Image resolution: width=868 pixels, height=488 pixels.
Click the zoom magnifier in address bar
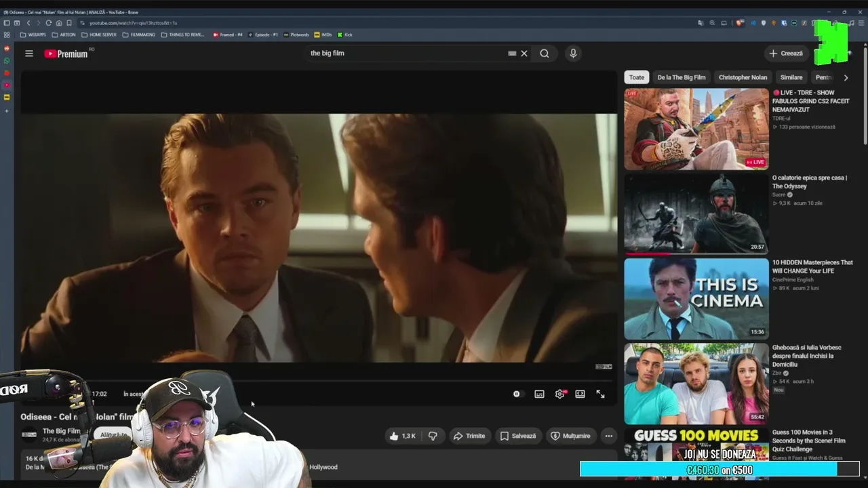[x=712, y=23]
